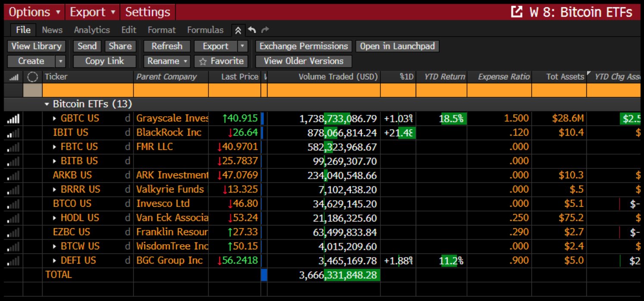Open arrow beside grey Export button
644x301 pixels.
click(243, 46)
